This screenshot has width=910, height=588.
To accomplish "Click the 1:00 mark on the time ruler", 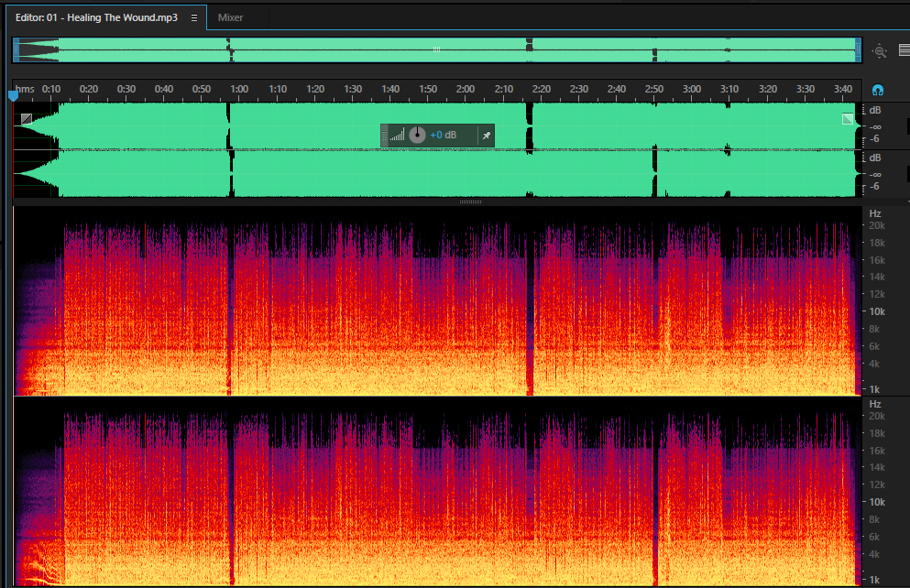I will 239,90.
